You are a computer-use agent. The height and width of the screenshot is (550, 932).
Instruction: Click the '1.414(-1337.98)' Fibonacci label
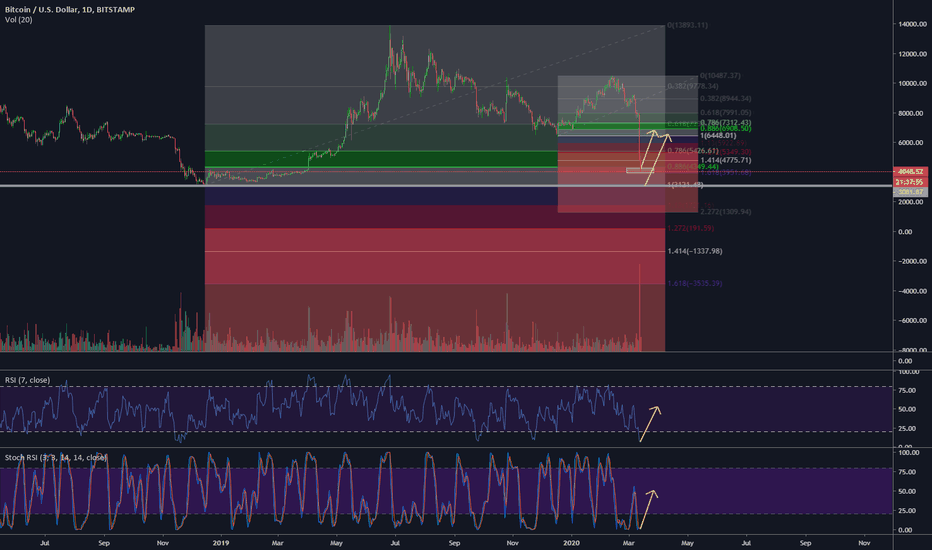(695, 251)
